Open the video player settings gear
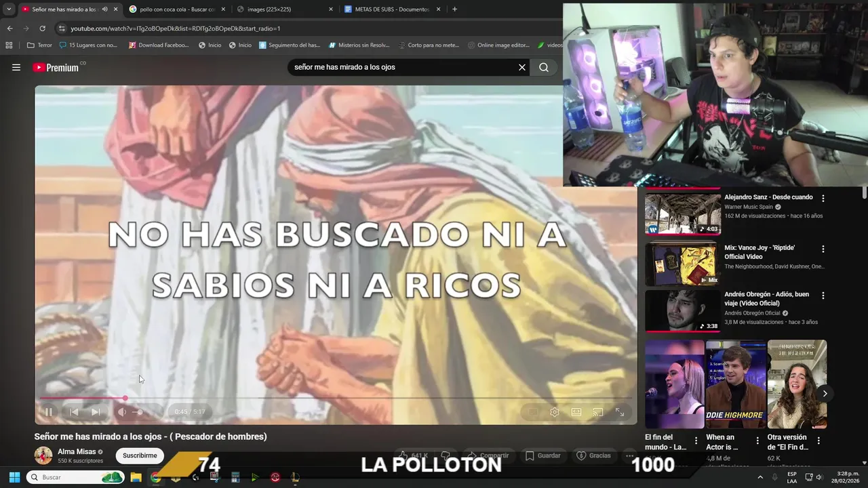This screenshot has height=488, width=868. 555,412
